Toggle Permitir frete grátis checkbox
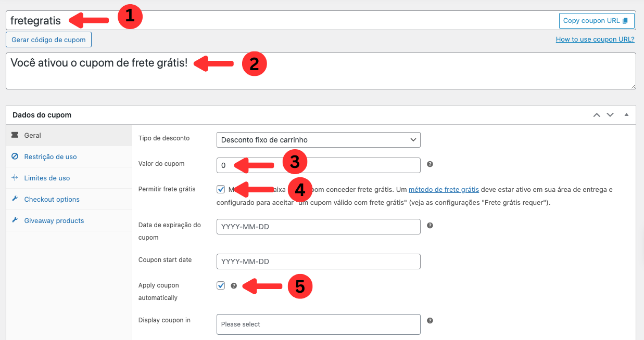 point(221,189)
